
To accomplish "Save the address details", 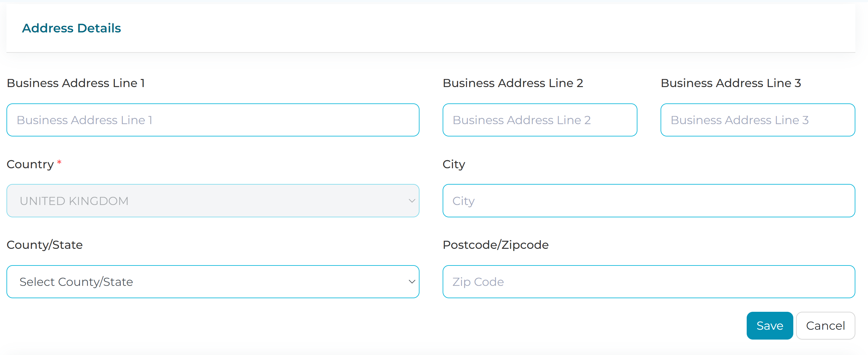I will pyautogui.click(x=770, y=326).
